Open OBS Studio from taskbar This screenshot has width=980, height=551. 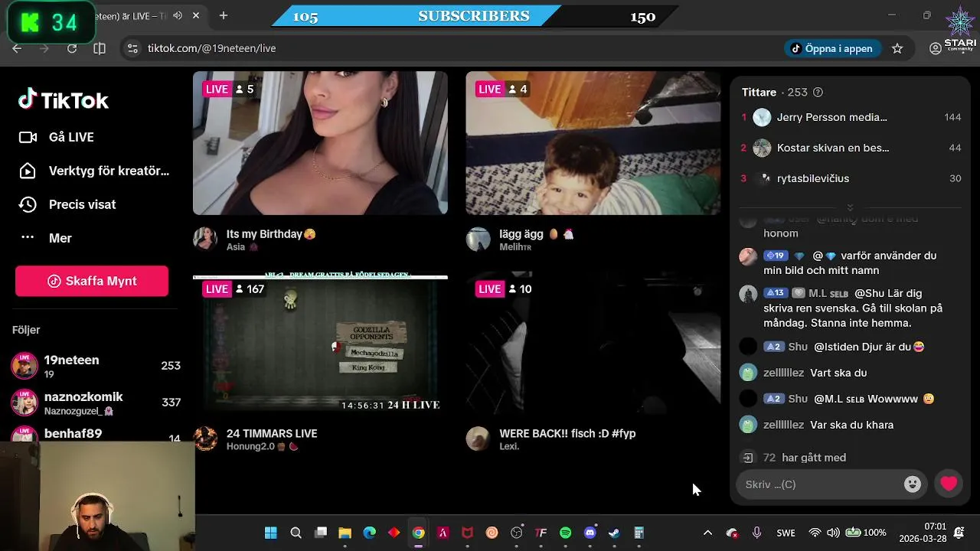tap(516, 533)
